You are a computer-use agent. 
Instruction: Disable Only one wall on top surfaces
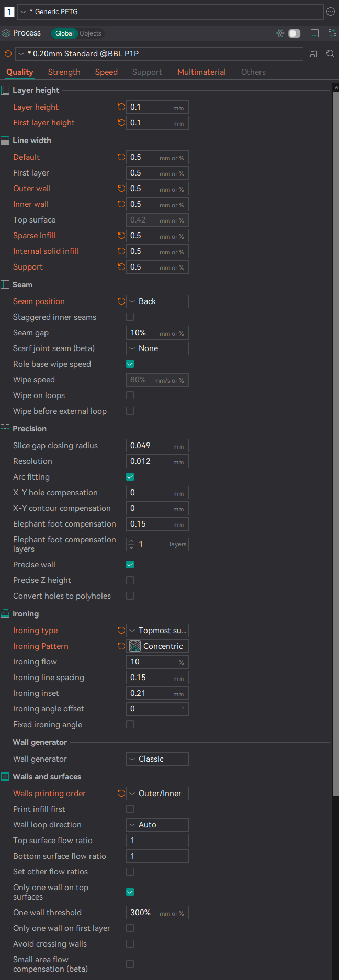pyautogui.click(x=130, y=892)
